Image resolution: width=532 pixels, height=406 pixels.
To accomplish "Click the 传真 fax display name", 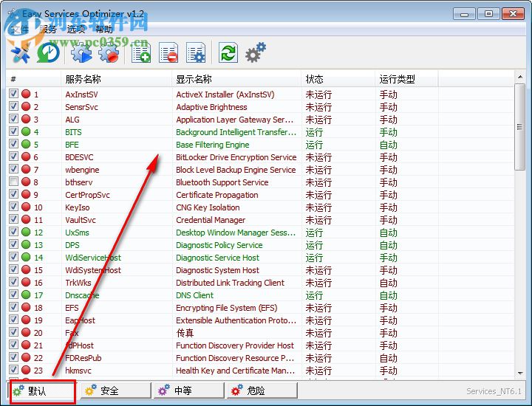I will 185,333.
